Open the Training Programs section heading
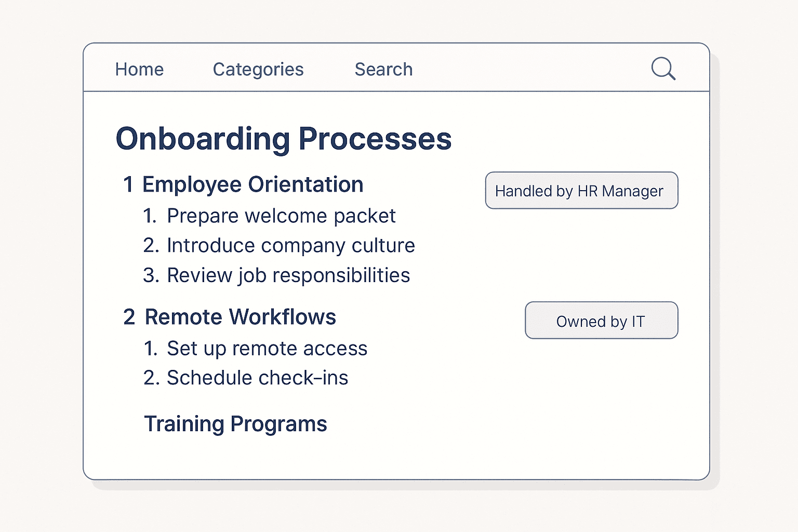 pos(235,424)
